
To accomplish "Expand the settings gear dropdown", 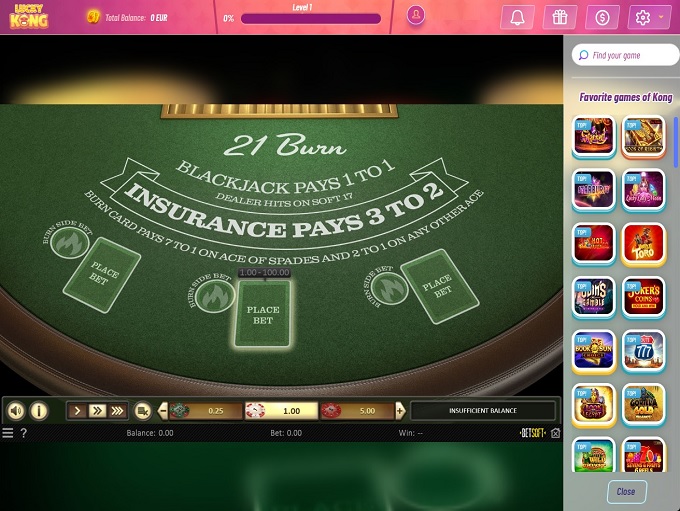I will (x=649, y=17).
